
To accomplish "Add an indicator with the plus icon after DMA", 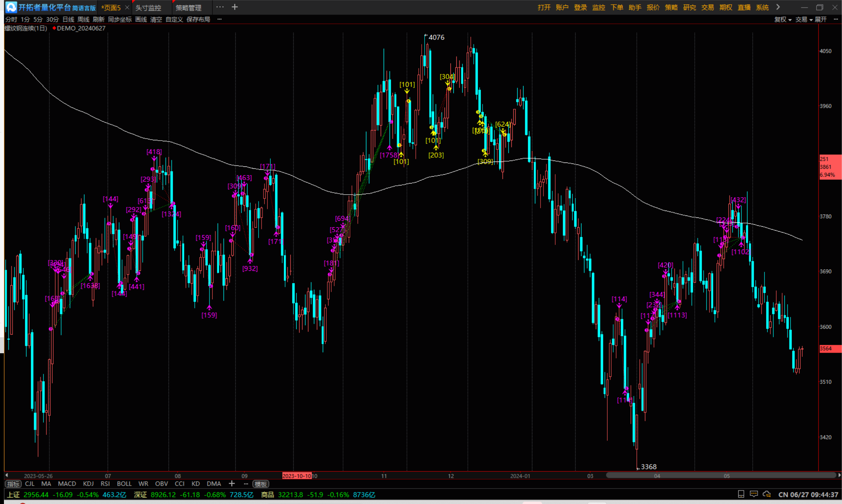I will click(x=232, y=483).
